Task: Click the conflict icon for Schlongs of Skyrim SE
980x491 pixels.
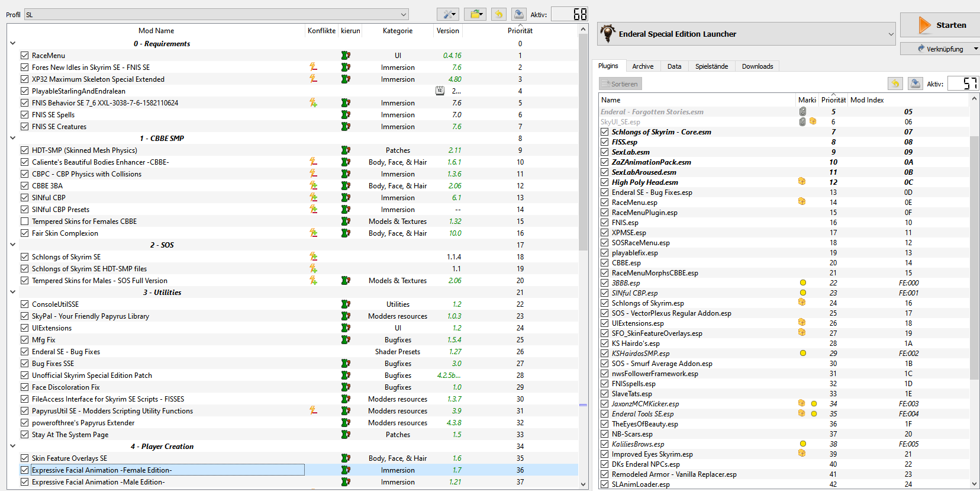Action: click(x=313, y=256)
